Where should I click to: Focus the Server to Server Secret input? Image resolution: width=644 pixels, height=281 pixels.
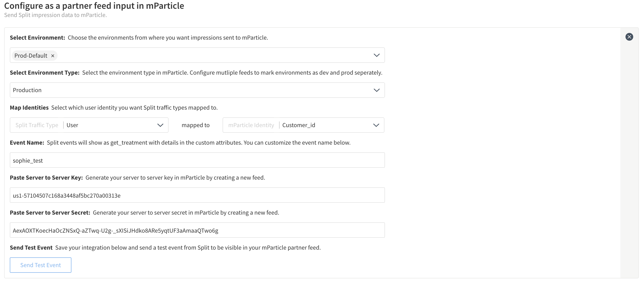pyautogui.click(x=197, y=230)
